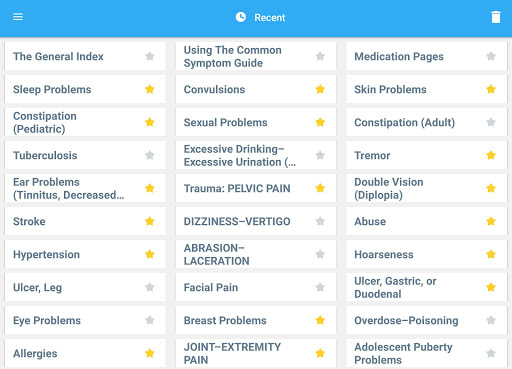Open the Skin Problems topic
The image size is (512, 369).
pos(390,89)
